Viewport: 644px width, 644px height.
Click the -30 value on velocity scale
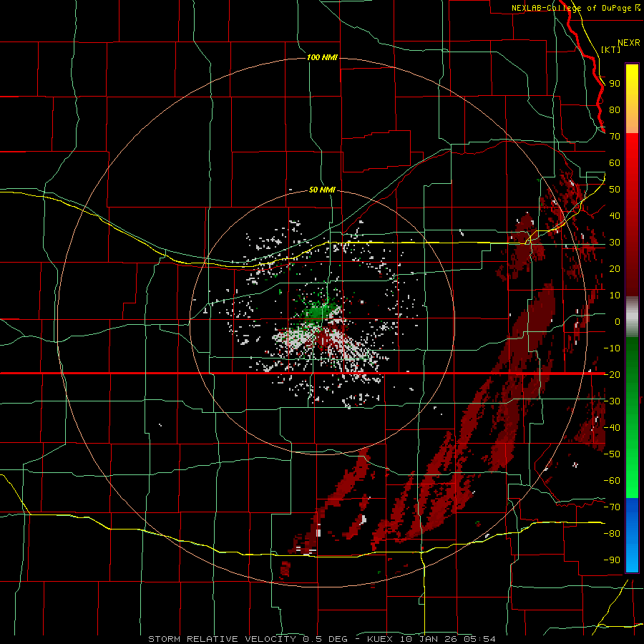point(612,401)
